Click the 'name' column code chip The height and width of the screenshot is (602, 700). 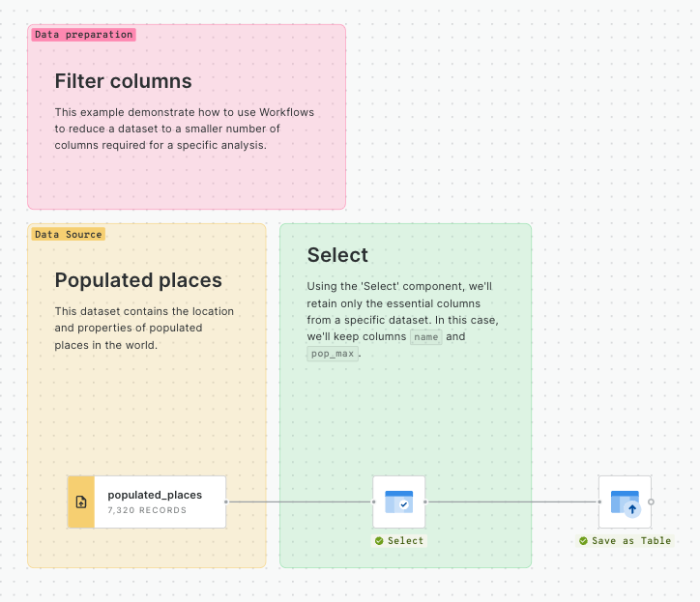click(x=425, y=337)
